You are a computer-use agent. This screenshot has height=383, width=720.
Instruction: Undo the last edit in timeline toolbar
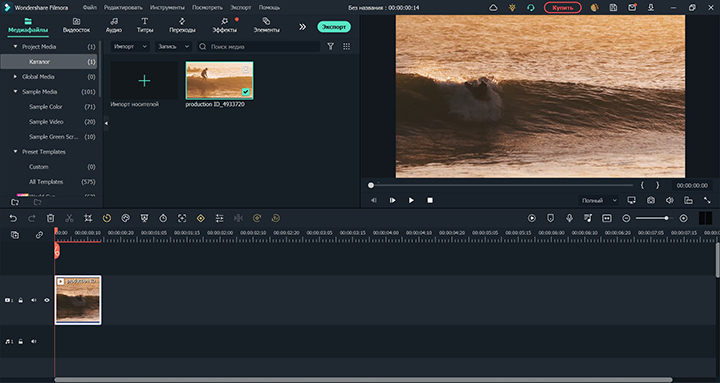coord(13,219)
